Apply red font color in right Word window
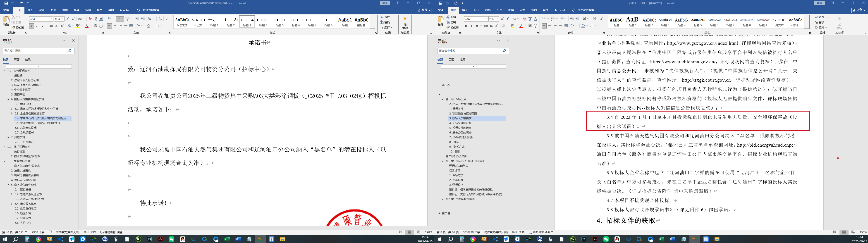 [x=521, y=26]
